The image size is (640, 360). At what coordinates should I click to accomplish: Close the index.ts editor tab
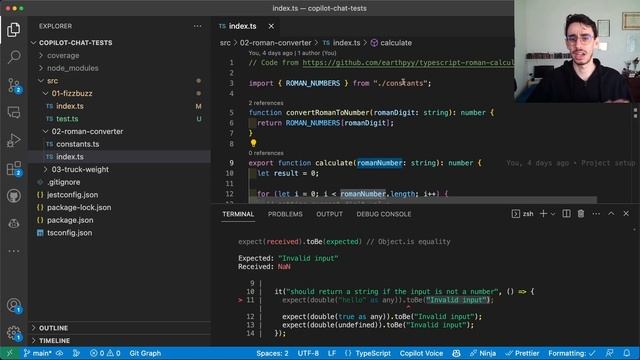point(271,26)
